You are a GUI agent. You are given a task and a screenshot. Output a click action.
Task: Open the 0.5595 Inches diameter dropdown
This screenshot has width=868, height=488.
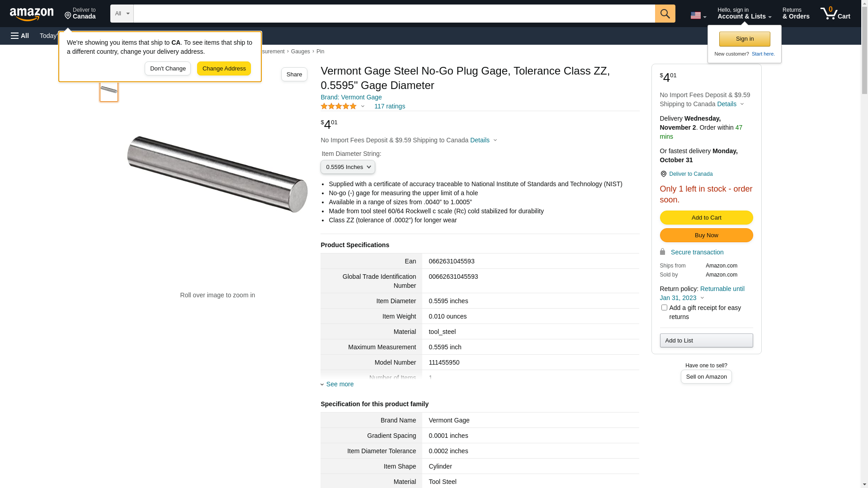348,167
